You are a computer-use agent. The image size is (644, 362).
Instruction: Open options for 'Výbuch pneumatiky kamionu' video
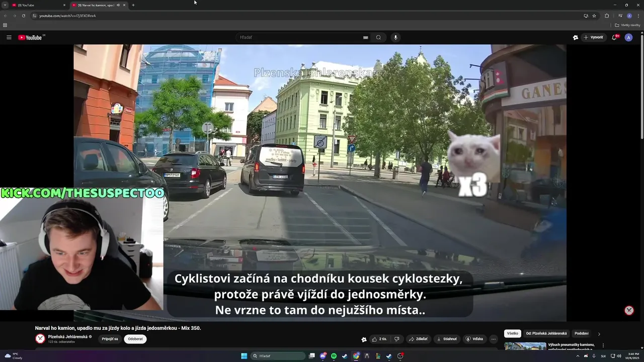(603, 345)
